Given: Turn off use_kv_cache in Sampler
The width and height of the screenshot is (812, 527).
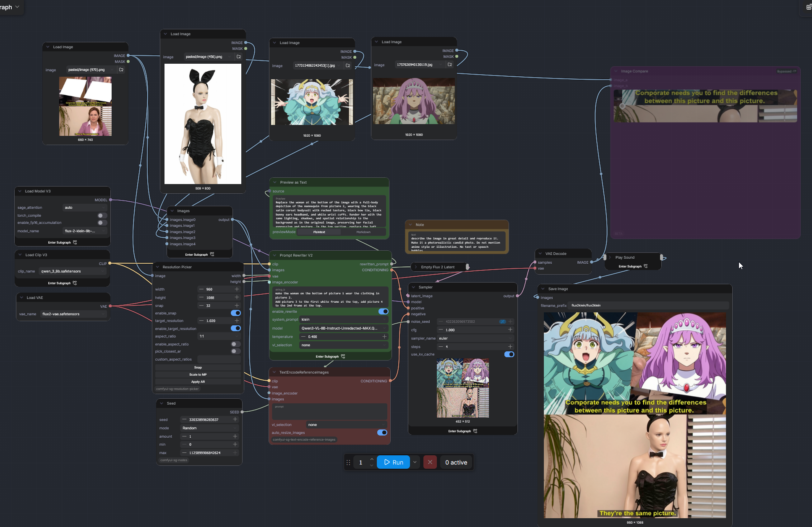Looking at the screenshot, I should pyautogui.click(x=509, y=354).
